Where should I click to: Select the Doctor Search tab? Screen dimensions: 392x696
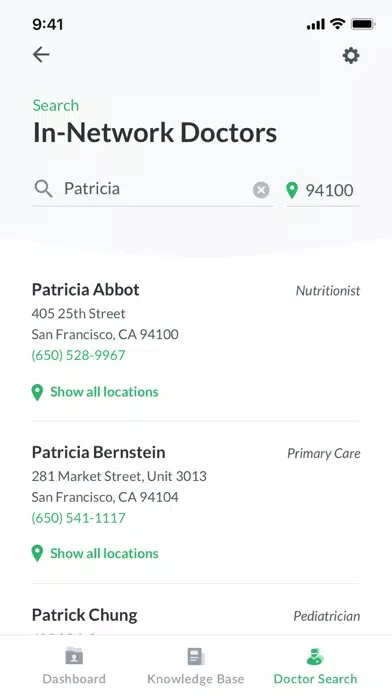pos(315,666)
